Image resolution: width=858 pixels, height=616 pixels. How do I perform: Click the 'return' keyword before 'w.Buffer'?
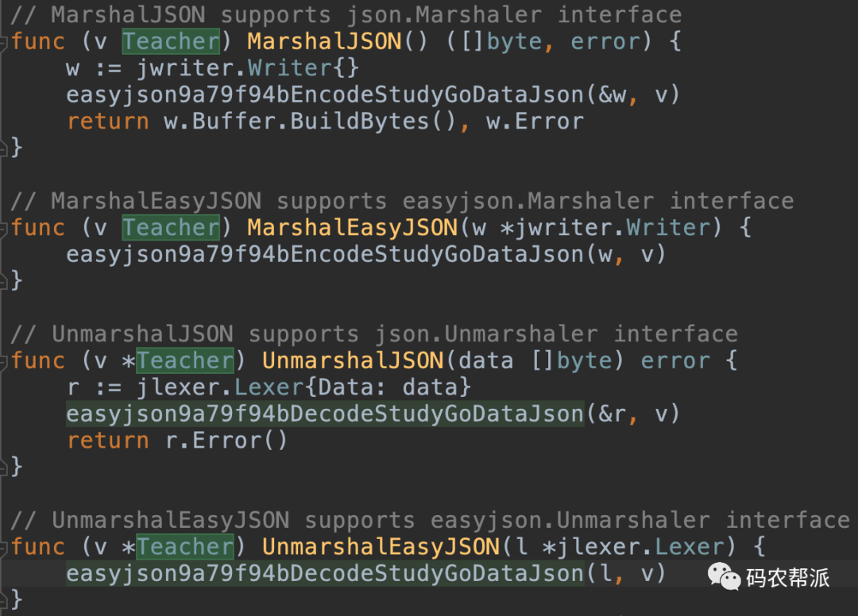tap(108, 121)
